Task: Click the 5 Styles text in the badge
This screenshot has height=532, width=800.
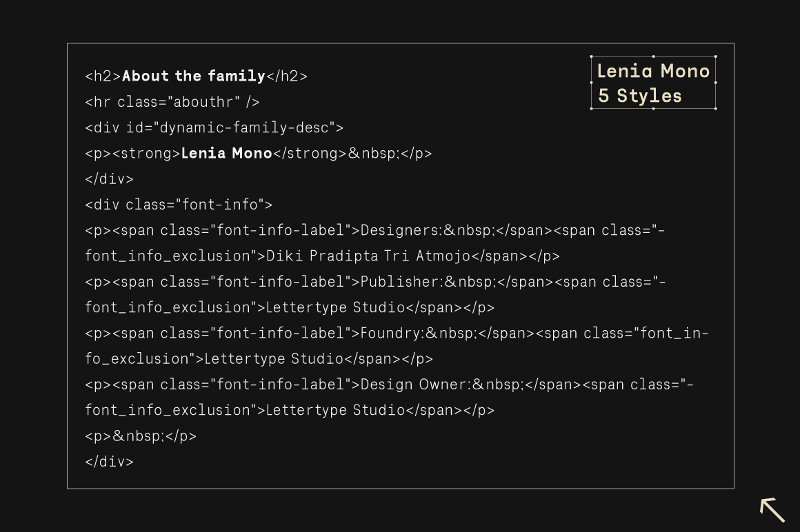Action: 639,96
